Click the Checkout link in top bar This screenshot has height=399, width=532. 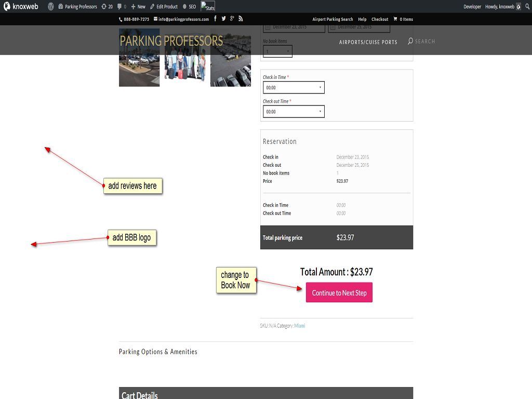(x=380, y=19)
